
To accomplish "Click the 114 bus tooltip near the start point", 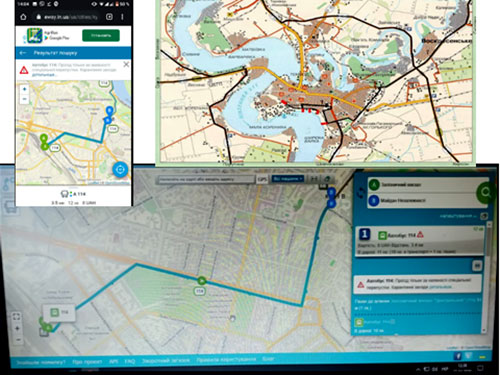I will point(59,313).
